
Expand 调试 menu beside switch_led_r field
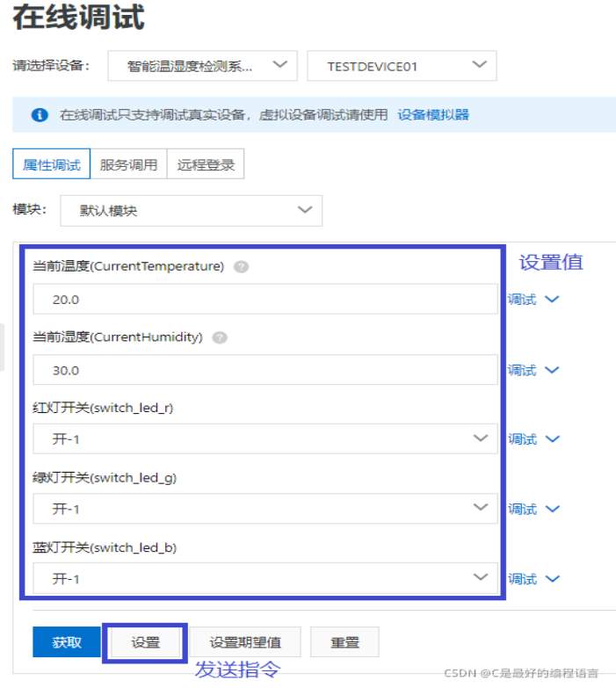[533, 438]
